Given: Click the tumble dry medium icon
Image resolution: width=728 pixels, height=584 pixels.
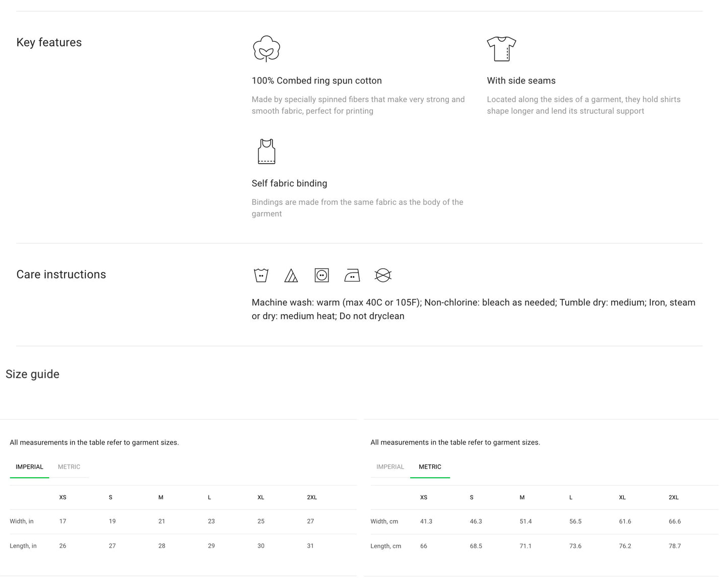Looking at the screenshot, I should (x=321, y=275).
